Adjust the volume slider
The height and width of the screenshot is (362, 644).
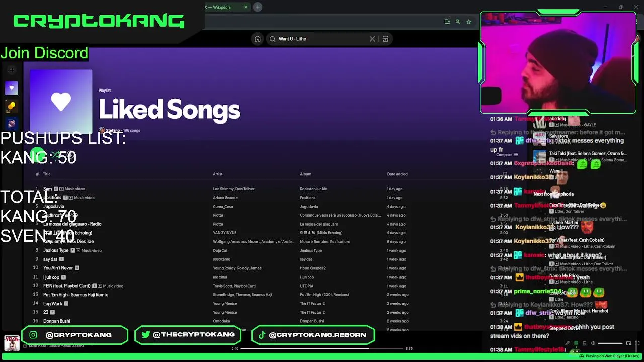click(610, 343)
